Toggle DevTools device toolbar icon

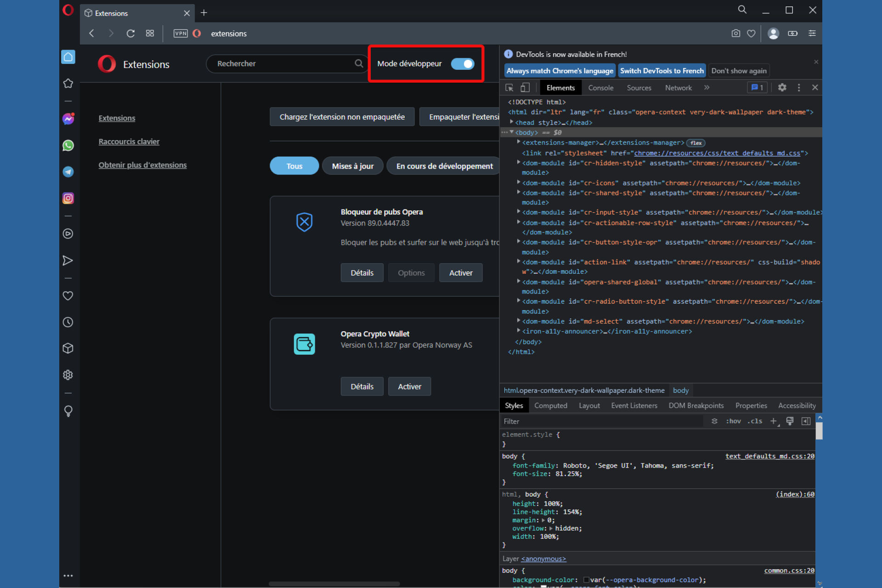(x=525, y=88)
